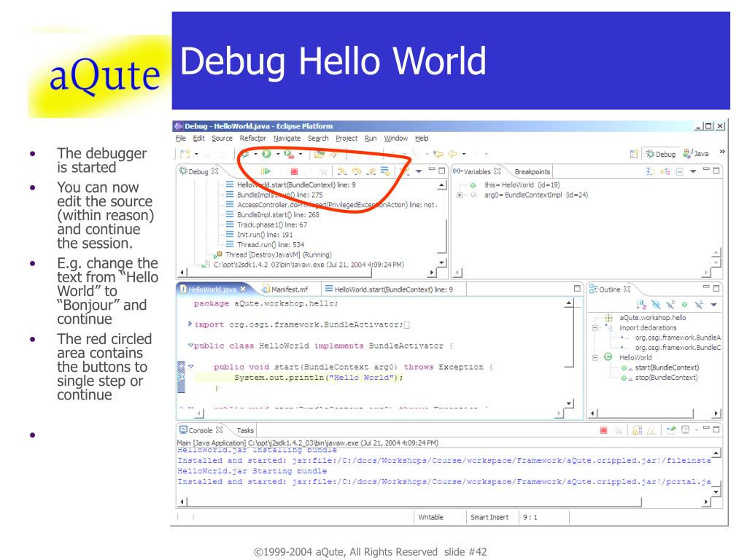Select stack frame Track.phase1() line: 67
The width and height of the screenshot is (747, 560).
(x=272, y=225)
